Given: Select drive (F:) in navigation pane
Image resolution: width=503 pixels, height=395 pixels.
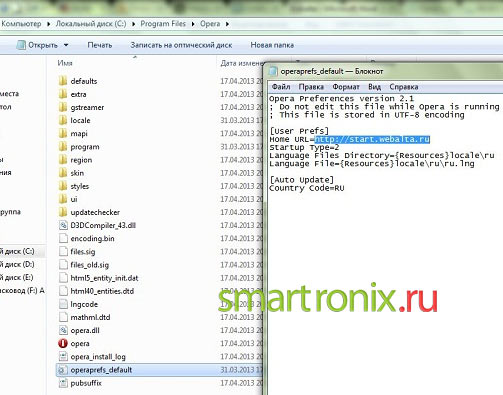Looking at the screenshot, I should tap(22, 291).
